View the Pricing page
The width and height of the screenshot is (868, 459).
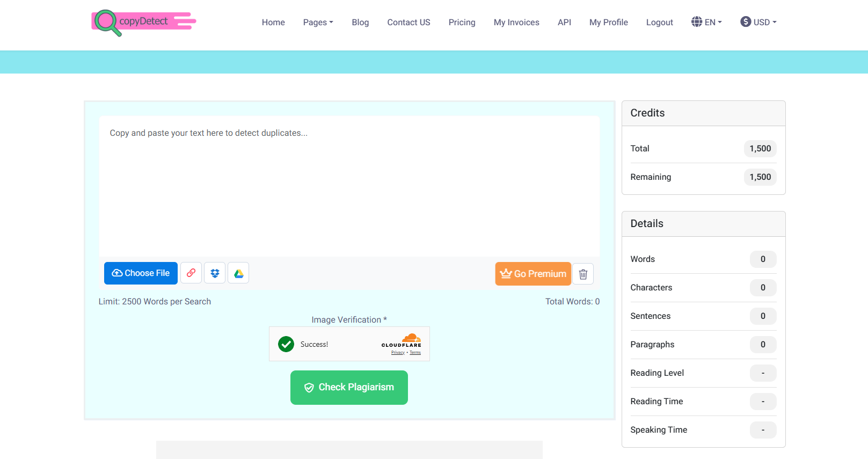tap(462, 23)
